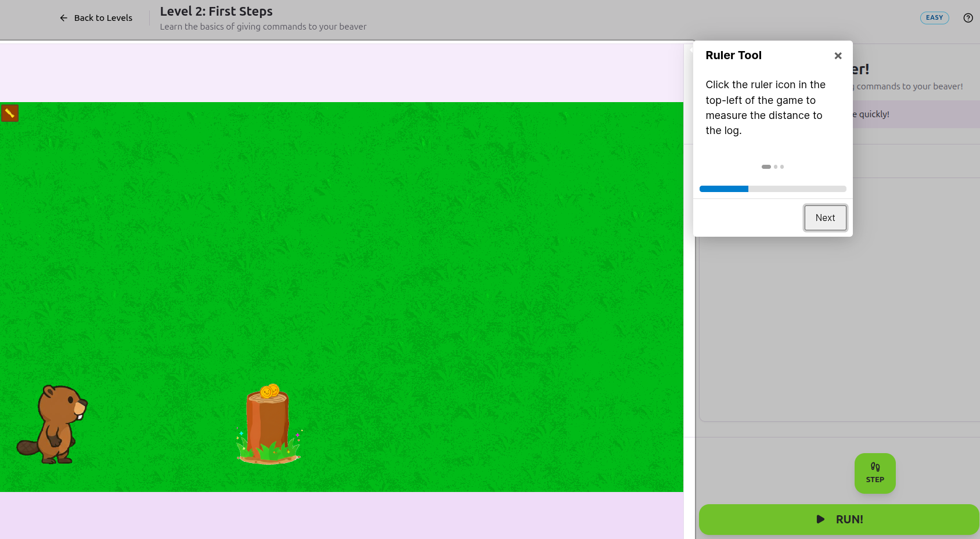Viewport: 980px width, 539px height.
Task: Go back to levels via the arrow link
Action: (96, 18)
